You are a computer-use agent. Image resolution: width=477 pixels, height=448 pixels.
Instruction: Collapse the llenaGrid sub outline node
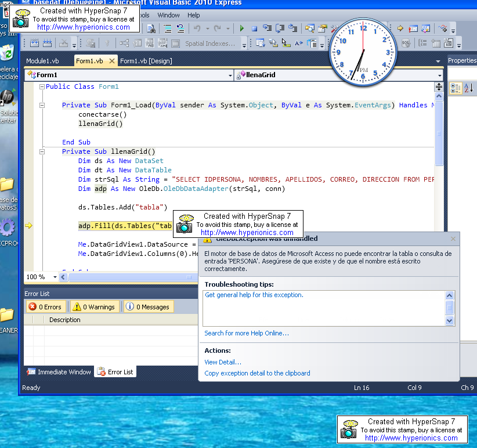coord(42,151)
